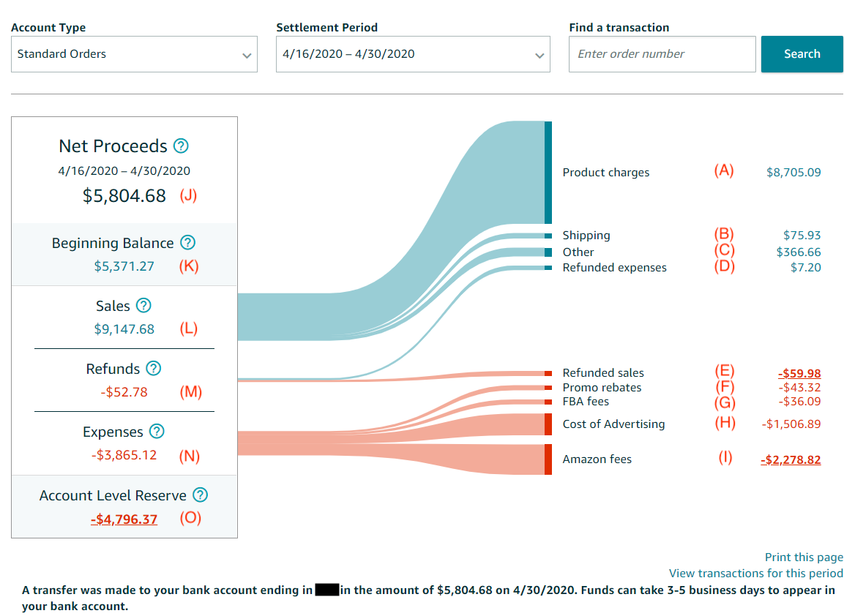Screen dimensions: 844x616
Task: Click the Promo rebates label in the chart
Action: point(602,387)
